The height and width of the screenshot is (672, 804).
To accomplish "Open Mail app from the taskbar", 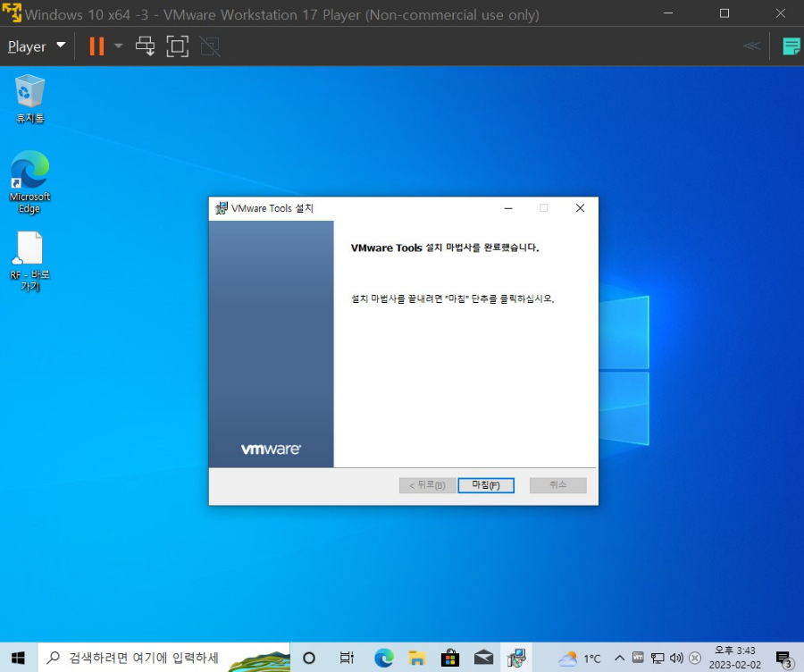I will pos(483,658).
